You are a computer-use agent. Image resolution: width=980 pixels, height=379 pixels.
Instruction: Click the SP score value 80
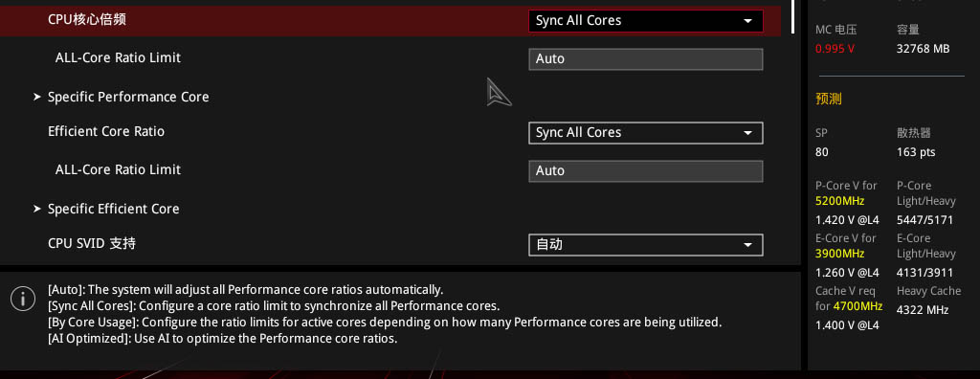coord(822,152)
